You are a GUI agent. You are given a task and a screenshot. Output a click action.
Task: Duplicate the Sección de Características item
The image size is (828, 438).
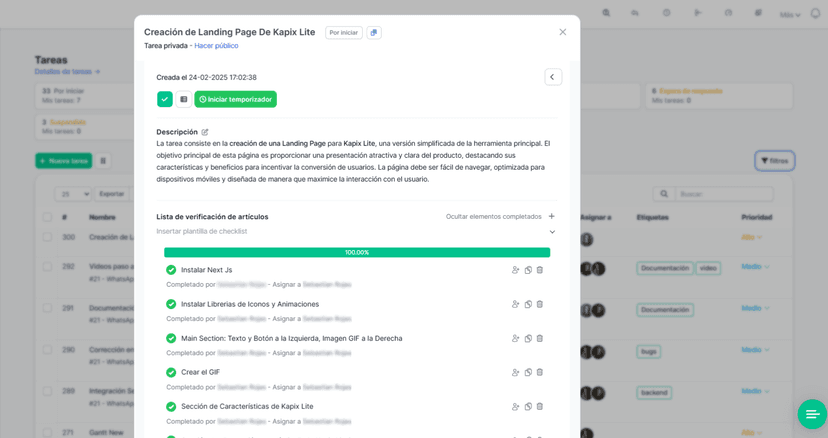(x=528, y=407)
